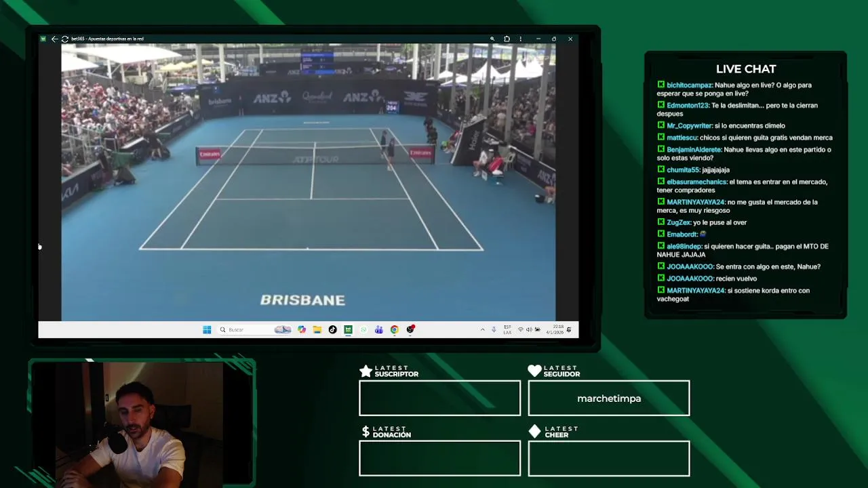Viewport: 868px width, 488px height.
Task: Click the empty Latest Cheer box
Action: pos(609,458)
